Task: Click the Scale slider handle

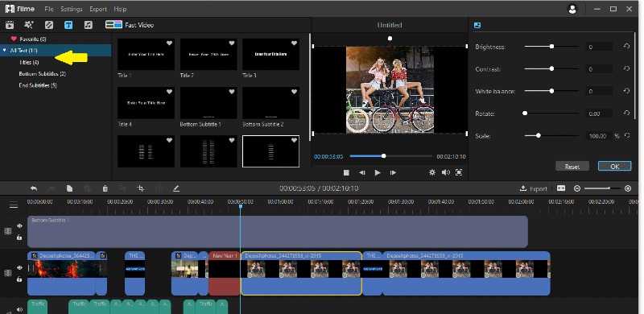Action: point(538,135)
